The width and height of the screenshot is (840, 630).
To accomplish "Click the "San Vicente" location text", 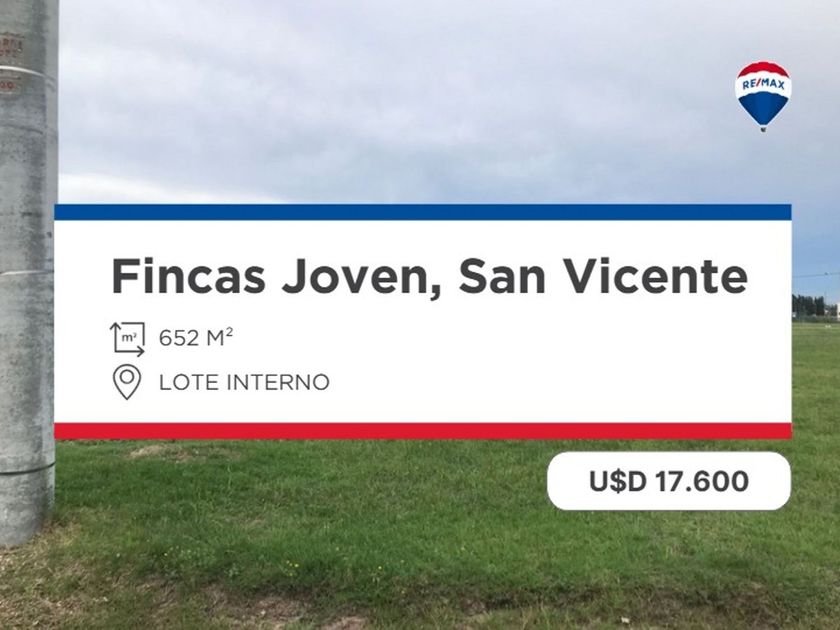I will 603,276.
